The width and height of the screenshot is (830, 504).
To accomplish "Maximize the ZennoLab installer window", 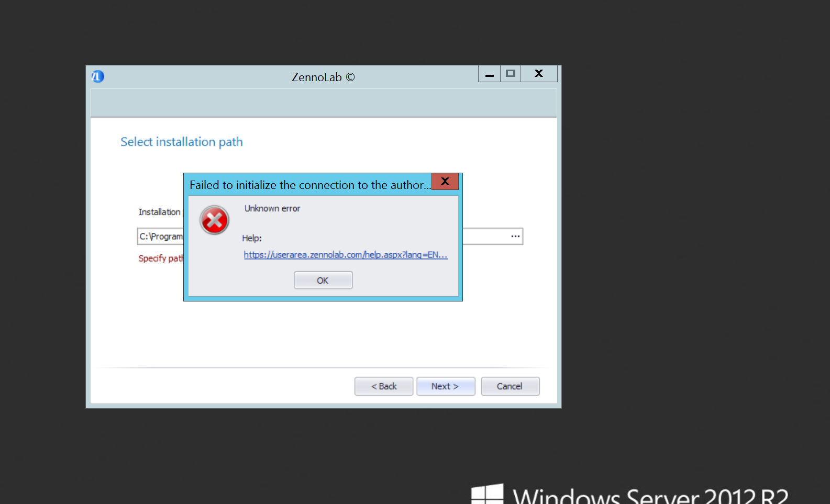I will click(x=511, y=74).
